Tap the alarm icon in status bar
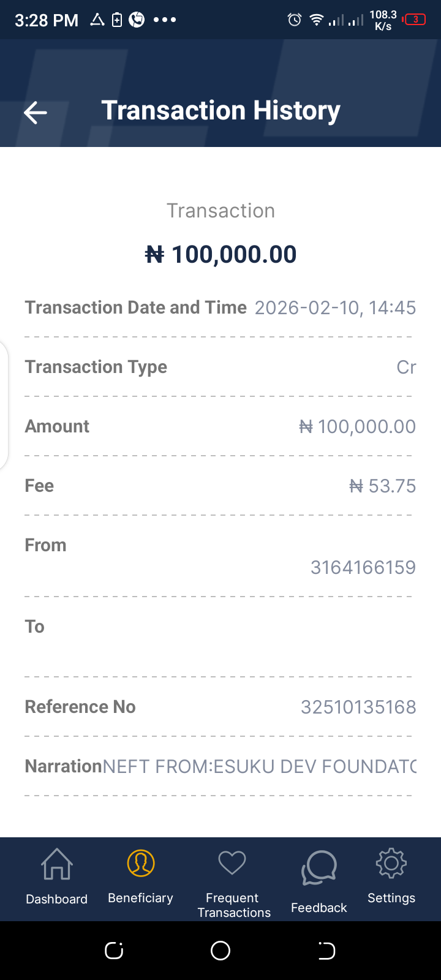The width and height of the screenshot is (441, 980). (295, 20)
